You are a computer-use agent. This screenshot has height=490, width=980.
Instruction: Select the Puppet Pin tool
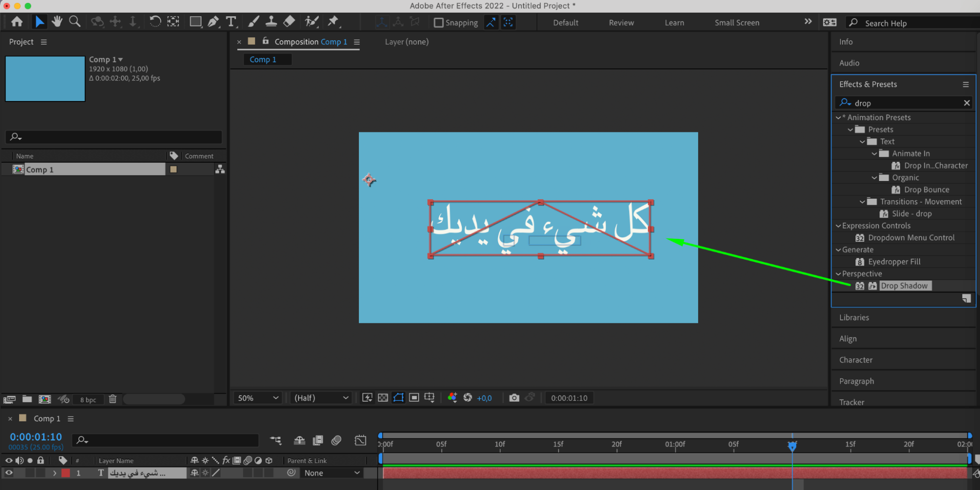pos(333,22)
